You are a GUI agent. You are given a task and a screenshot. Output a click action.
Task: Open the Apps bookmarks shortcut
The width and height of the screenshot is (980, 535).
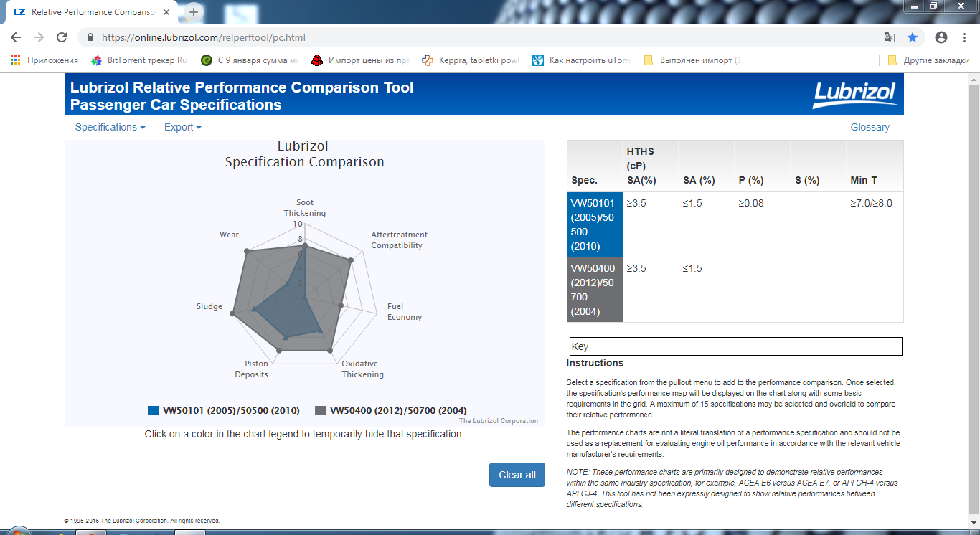44,60
